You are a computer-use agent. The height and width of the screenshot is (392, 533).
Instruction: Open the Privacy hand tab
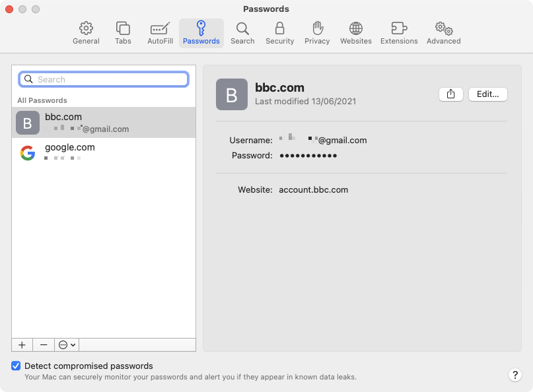pyautogui.click(x=317, y=33)
